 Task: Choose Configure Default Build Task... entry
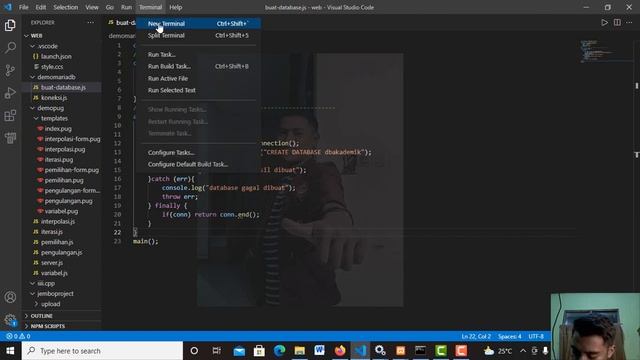(198, 164)
